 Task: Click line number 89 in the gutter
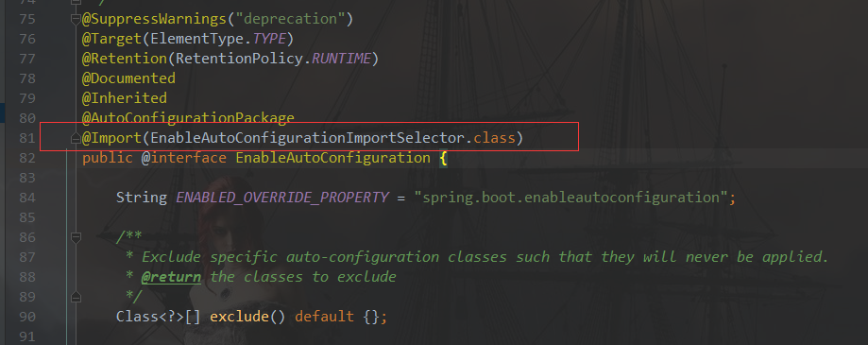(27, 297)
